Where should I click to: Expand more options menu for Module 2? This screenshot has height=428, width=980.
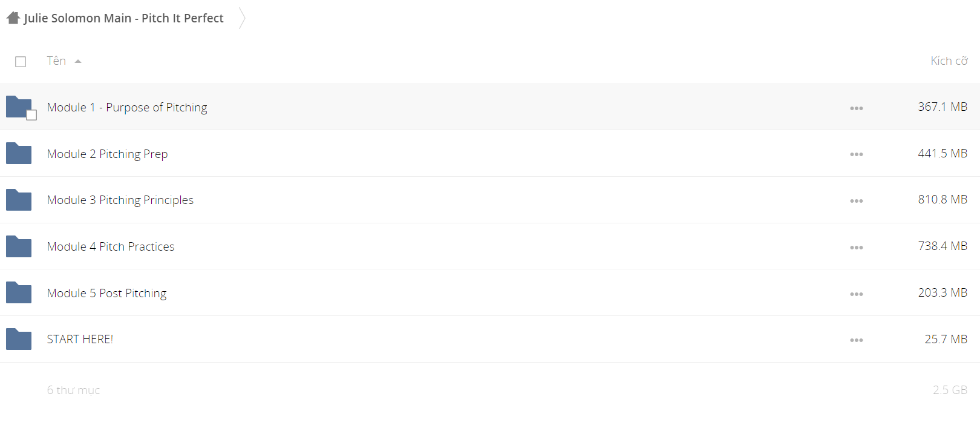(x=856, y=154)
